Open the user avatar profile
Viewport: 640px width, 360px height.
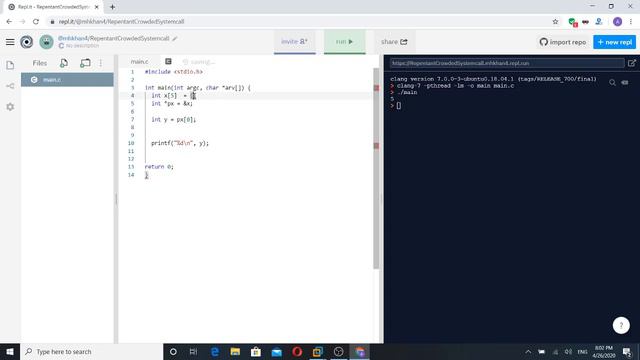(x=47, y=42)
